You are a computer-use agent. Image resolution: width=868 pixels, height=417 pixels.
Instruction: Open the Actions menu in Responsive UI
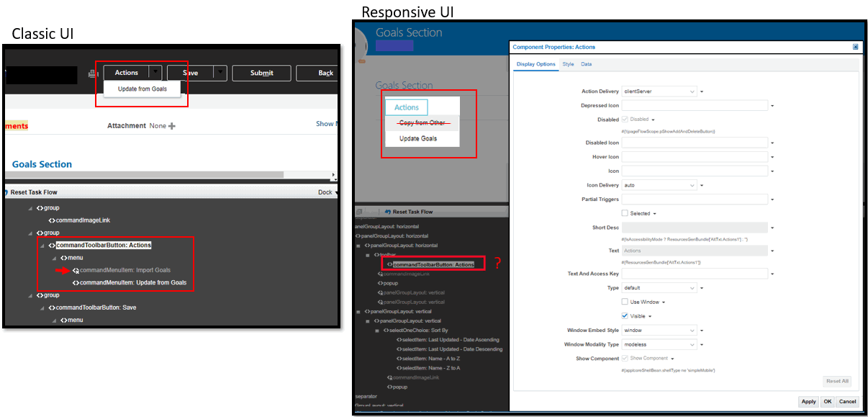coord(407,107)
